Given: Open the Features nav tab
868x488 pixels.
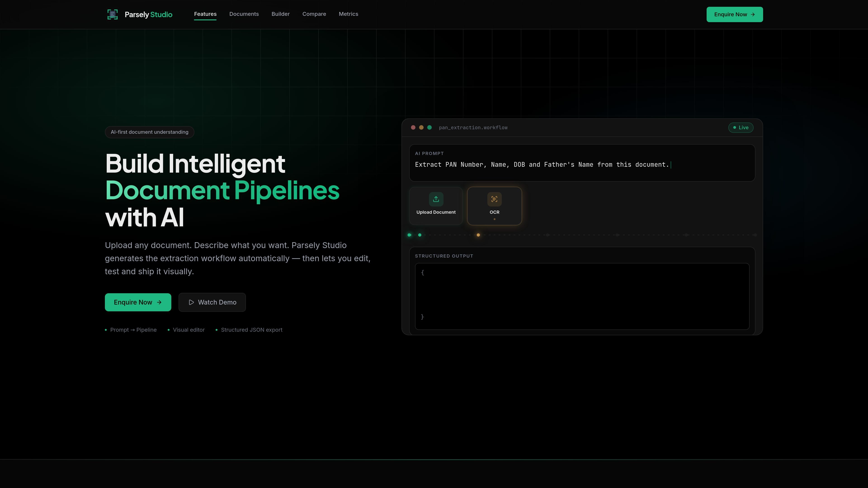Looking at the screenshot, I should pos(205,14).
